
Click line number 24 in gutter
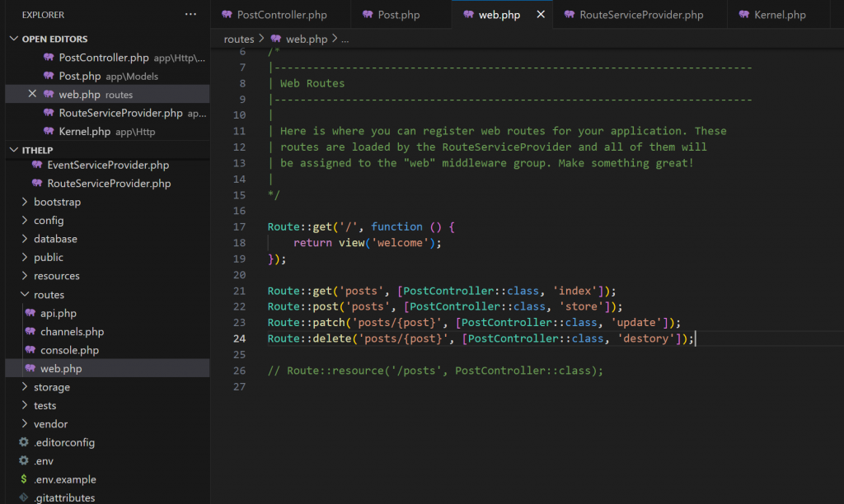(x=240, y=338)
